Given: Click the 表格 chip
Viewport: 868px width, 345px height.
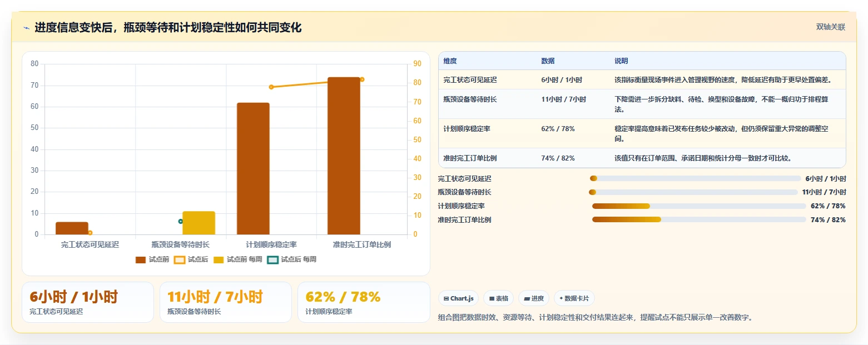Looking at the screenshot, I should [x=498, y=298].
